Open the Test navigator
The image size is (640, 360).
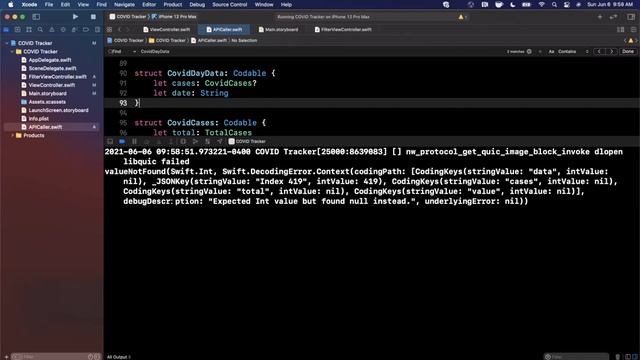(x=63, y=30)
